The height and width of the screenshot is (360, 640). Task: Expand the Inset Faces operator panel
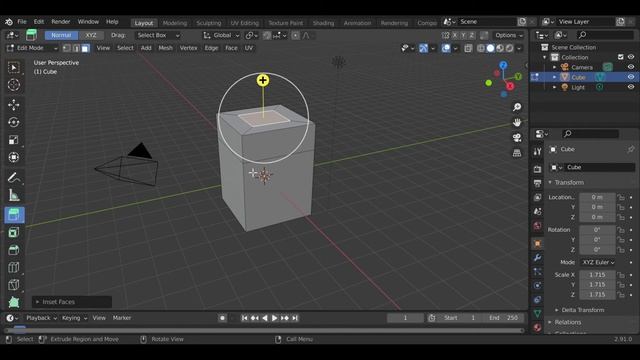coord(38,302)
